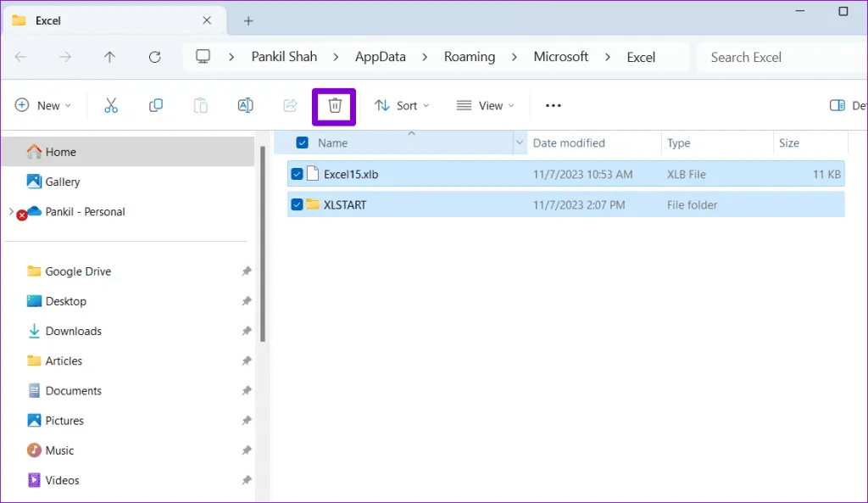This screenshot has height=503, width=868.
Task: Open the Sort dropdown menu
Action: click(402, 106)
